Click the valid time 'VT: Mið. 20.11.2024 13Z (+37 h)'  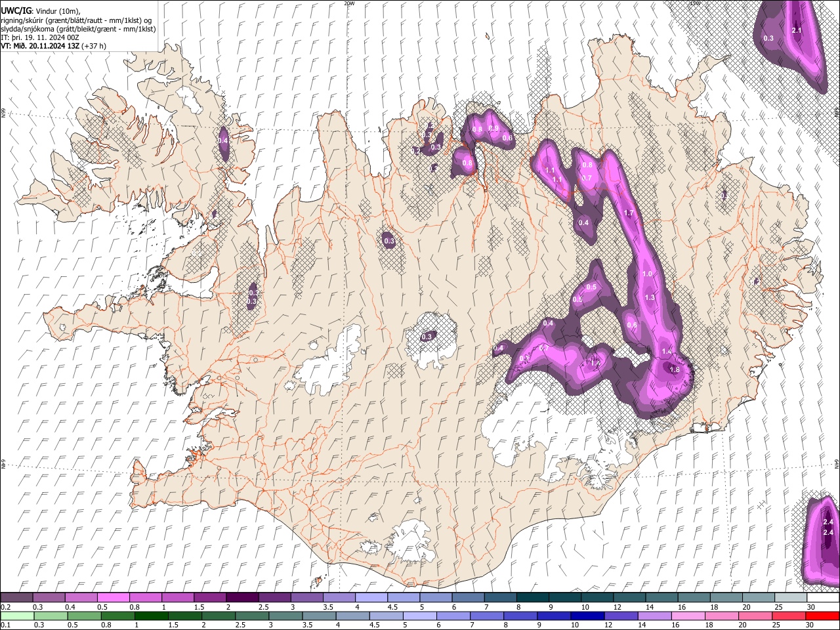point(54,46)
